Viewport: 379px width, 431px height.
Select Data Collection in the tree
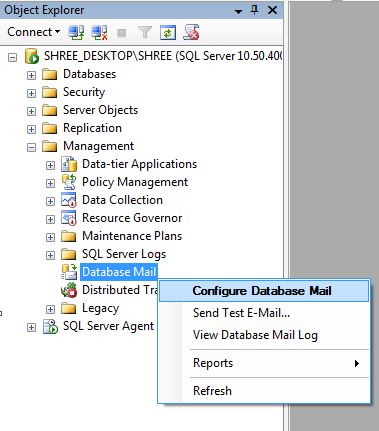(x=123, y=200)
